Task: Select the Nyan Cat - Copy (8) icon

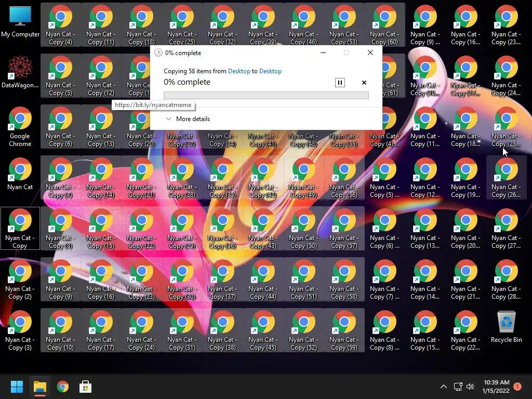Action: [60, 228]
